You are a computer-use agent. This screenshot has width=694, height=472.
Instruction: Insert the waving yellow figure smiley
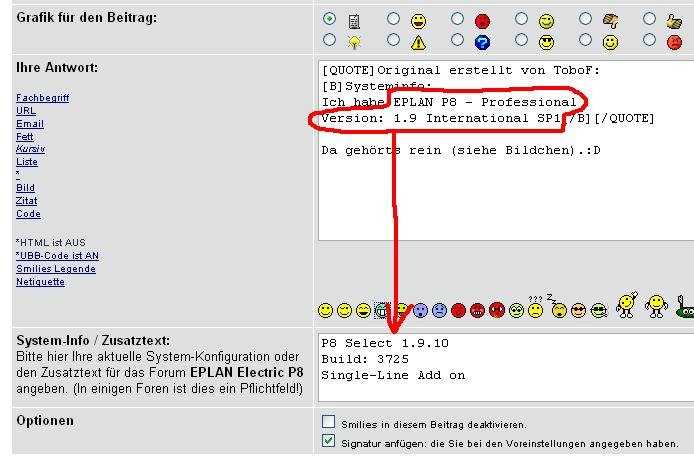(627, 305)
